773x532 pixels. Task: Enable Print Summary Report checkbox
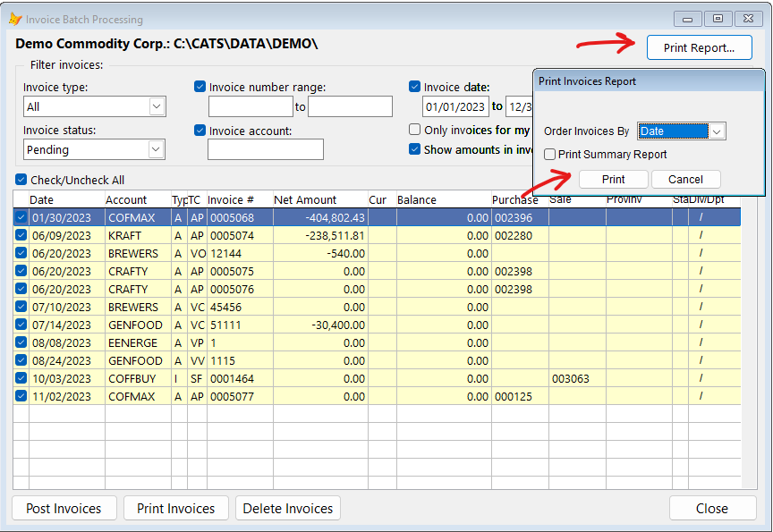[x=549, y=154]
